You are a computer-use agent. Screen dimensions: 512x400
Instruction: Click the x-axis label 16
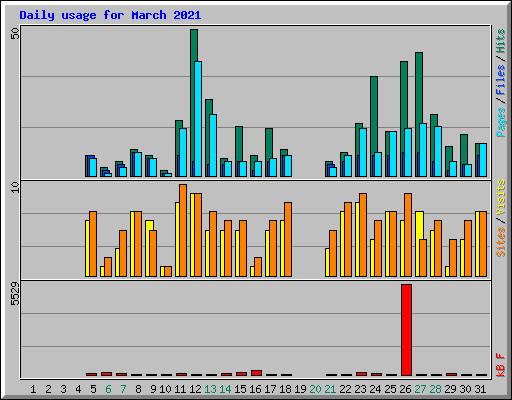255,389
